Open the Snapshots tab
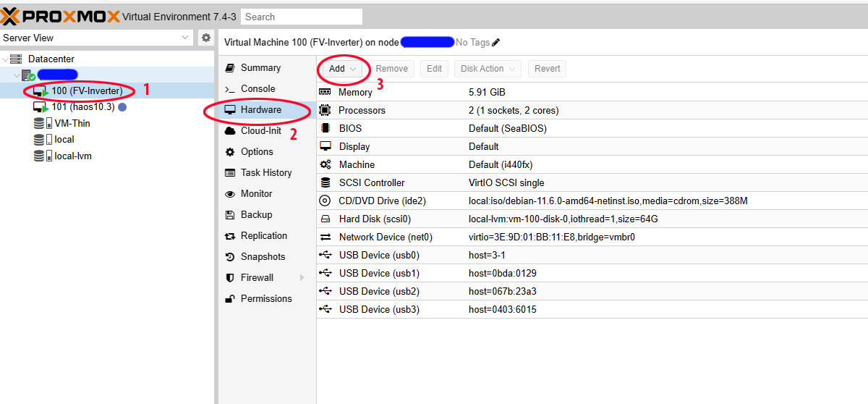 [x=266, y=257]
